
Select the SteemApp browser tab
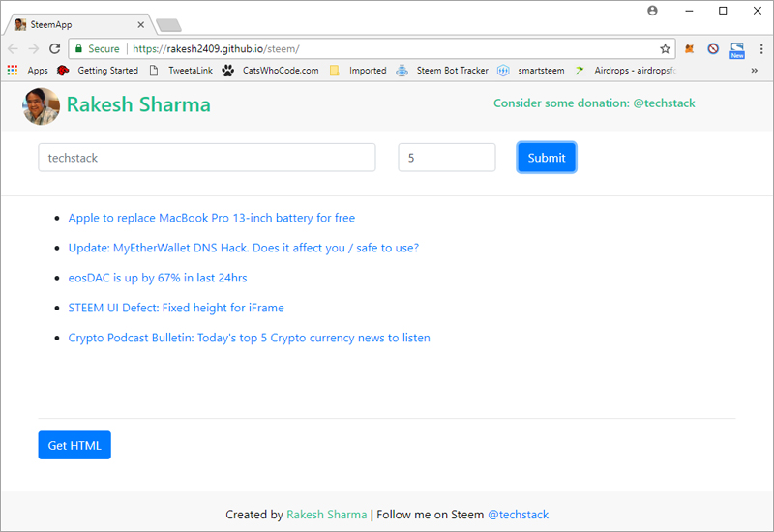(79, 25)
